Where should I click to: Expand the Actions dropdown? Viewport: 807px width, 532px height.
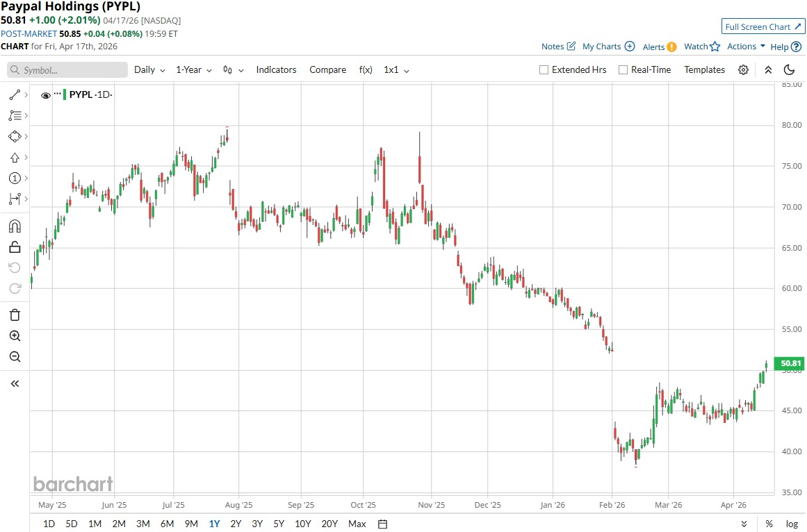tap(746, 47)
